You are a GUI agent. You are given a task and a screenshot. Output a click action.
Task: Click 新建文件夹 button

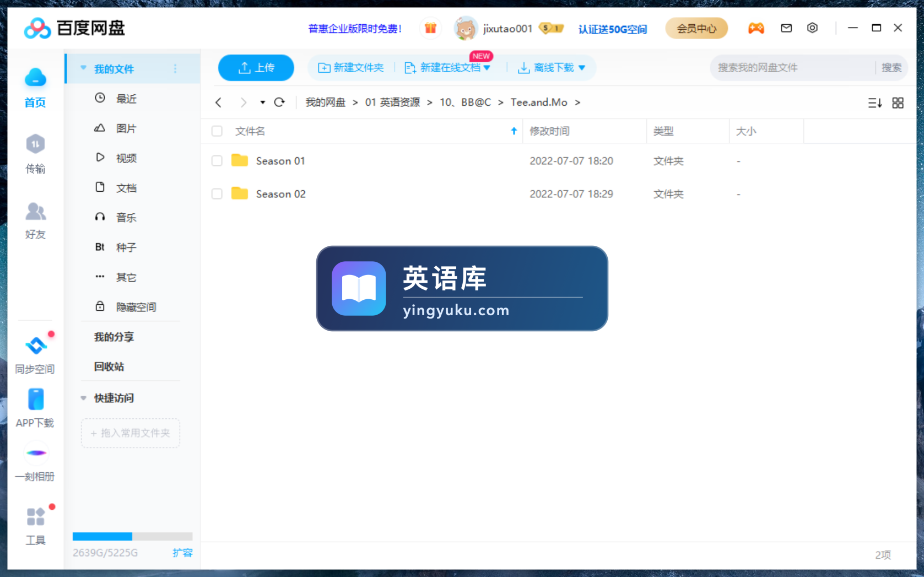tap(351, 68)
